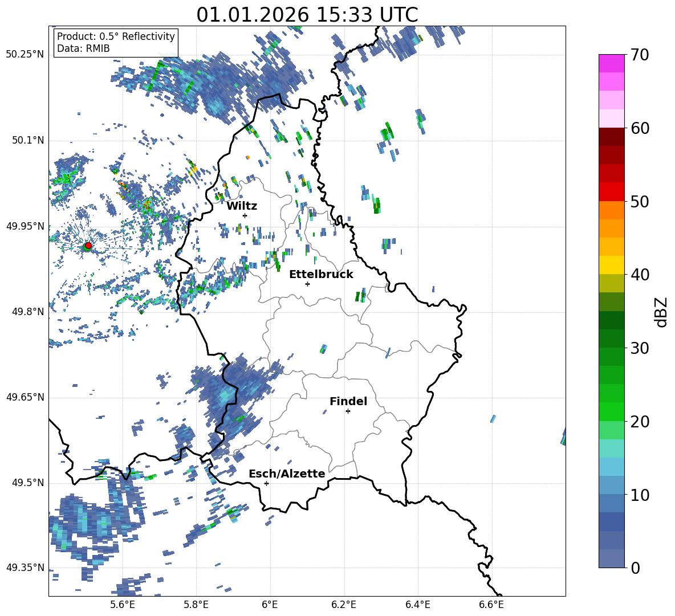The height and width of the screenshot is (616, 675).
Task: Click the colorbar tick label 30
Action: 640,348
